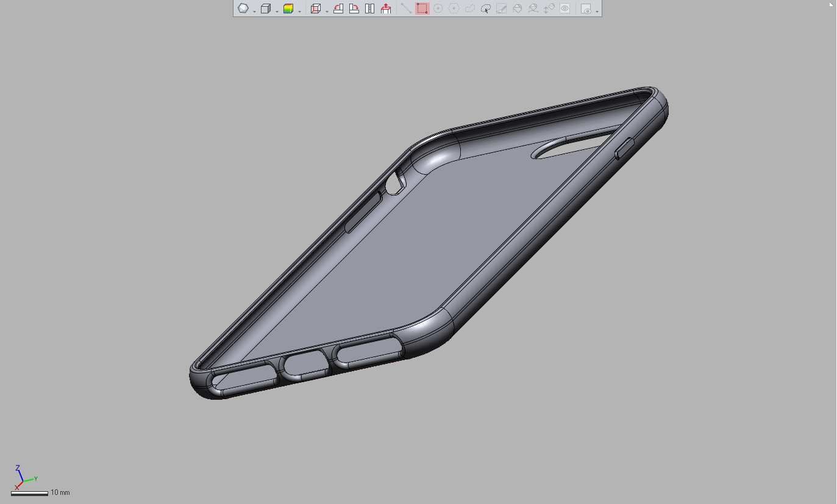Toggle the visible-only eye selection option
This screenshot has width=837, height=504.
click(x=565, y=9)
